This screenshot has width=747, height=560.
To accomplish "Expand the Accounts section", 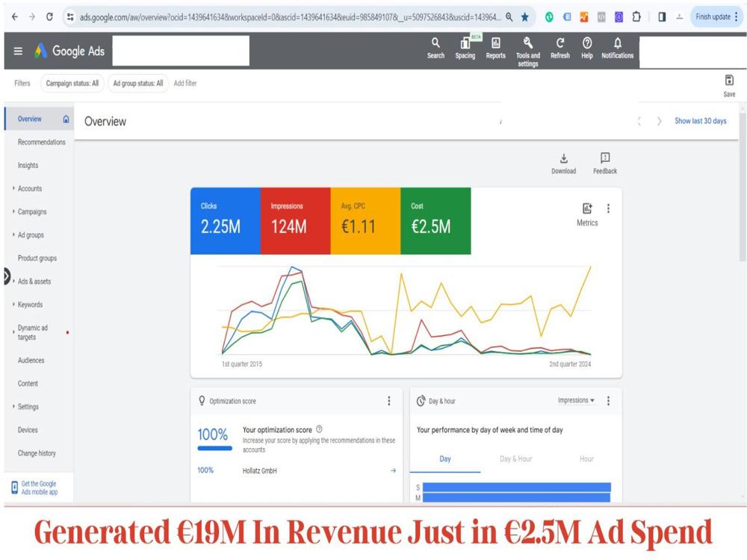I will [13, 188].
